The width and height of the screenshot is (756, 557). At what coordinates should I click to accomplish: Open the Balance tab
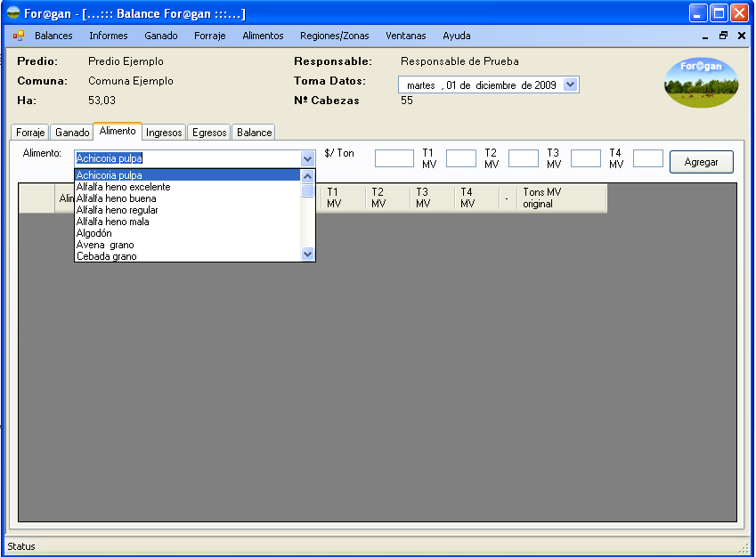pyautogui.click(x=254, y=133)
